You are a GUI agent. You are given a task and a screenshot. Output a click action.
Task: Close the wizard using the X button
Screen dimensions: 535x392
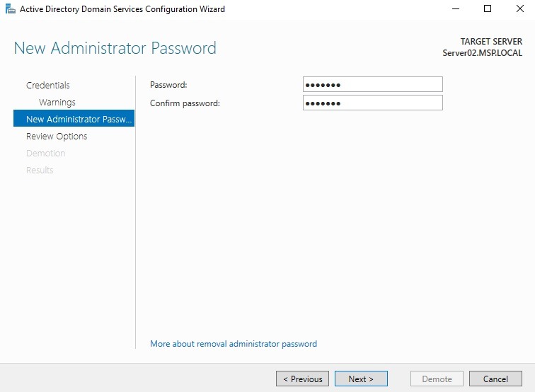pyautogui.click(x=519, y=9)
